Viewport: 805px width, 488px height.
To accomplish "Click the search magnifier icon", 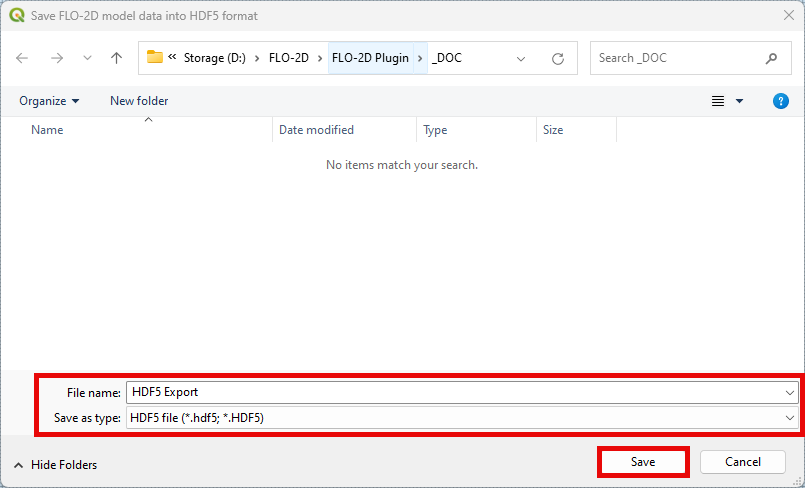I will [771, 58].
